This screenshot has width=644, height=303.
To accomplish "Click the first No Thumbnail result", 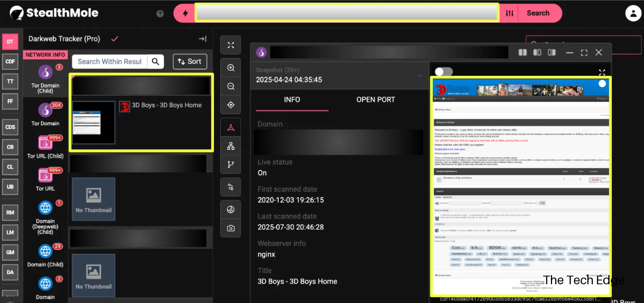I will point(94,199).
